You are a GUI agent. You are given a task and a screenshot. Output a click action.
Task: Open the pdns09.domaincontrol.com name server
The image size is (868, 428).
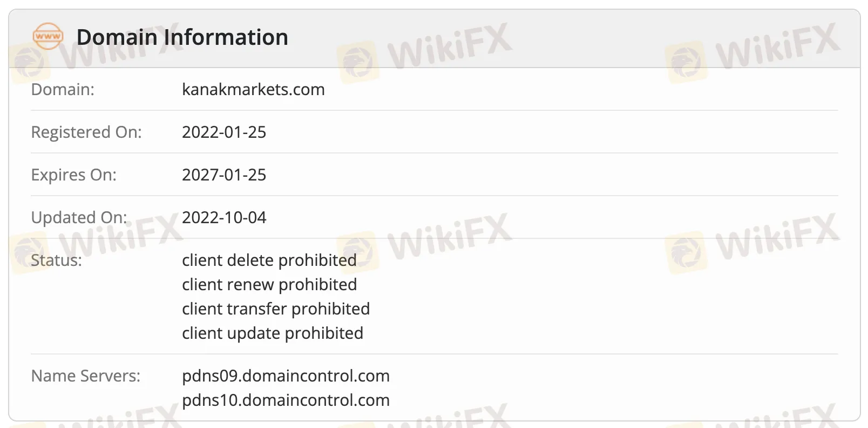point(286,376)
